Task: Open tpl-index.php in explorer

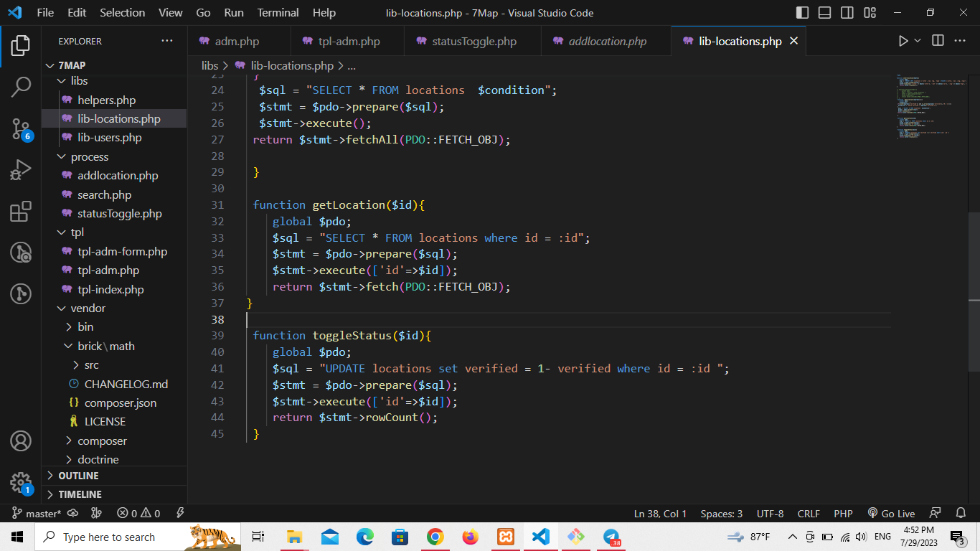Action: tap(115, 289)
